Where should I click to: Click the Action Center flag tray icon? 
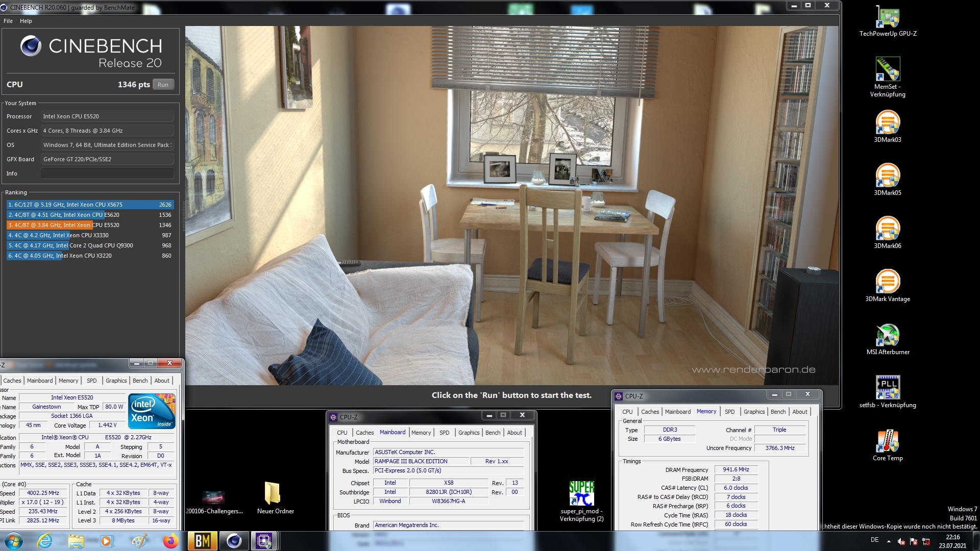914,541
